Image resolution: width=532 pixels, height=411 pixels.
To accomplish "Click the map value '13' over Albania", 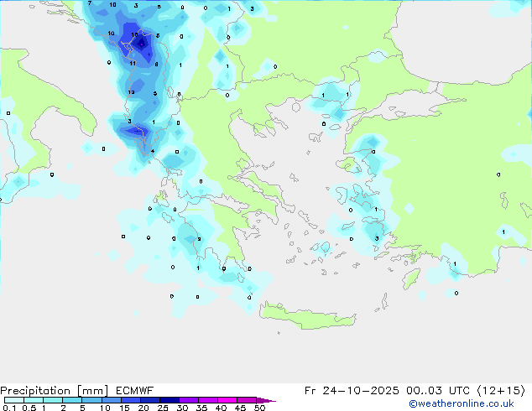I will [x=131, y=92].
